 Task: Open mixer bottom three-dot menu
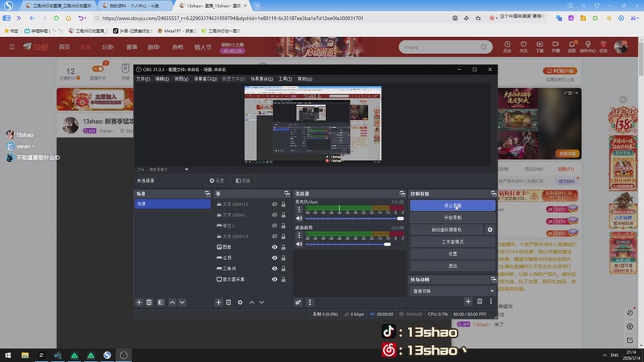point(310,302)
